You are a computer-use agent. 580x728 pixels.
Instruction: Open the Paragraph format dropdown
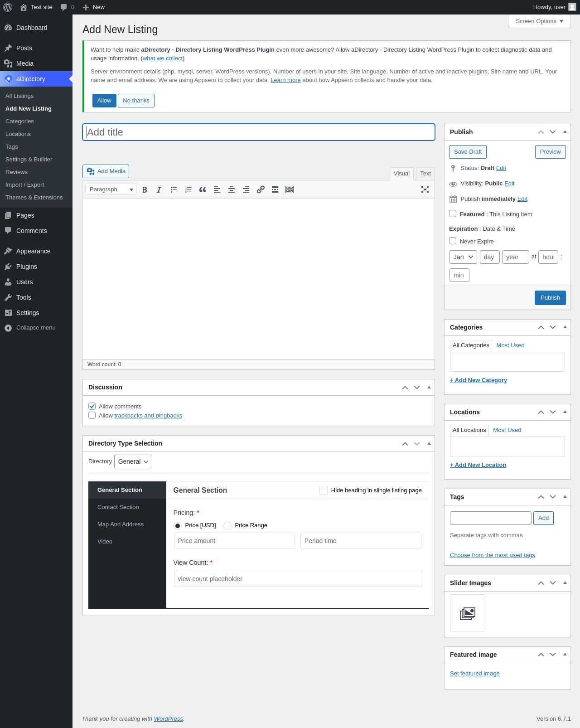pyautogui.click(x=111, y=189)
